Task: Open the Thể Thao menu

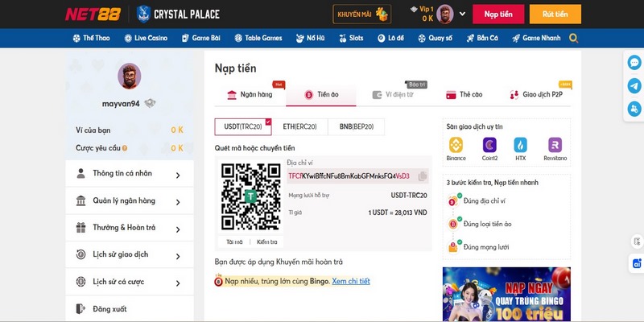Action: pyautogui.click(x=91, y=38)
